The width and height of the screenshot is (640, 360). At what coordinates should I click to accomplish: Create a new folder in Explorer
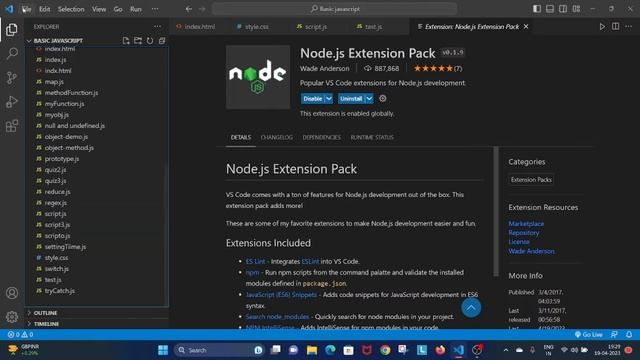click(138, 41)
